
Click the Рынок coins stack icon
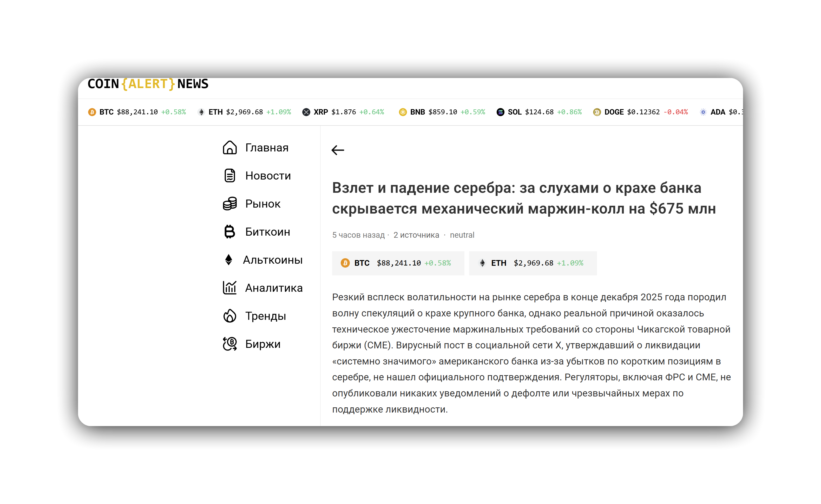tap(229, 204)
